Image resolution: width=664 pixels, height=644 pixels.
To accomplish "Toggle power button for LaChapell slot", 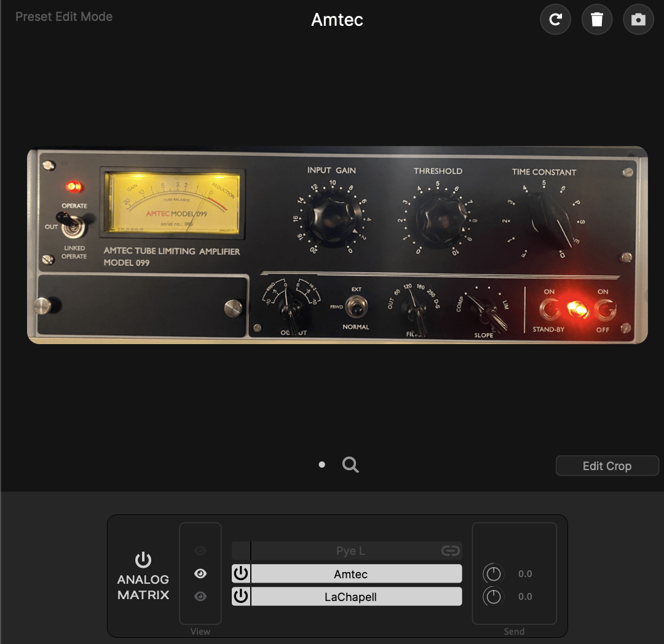I will tap(241, 597).
